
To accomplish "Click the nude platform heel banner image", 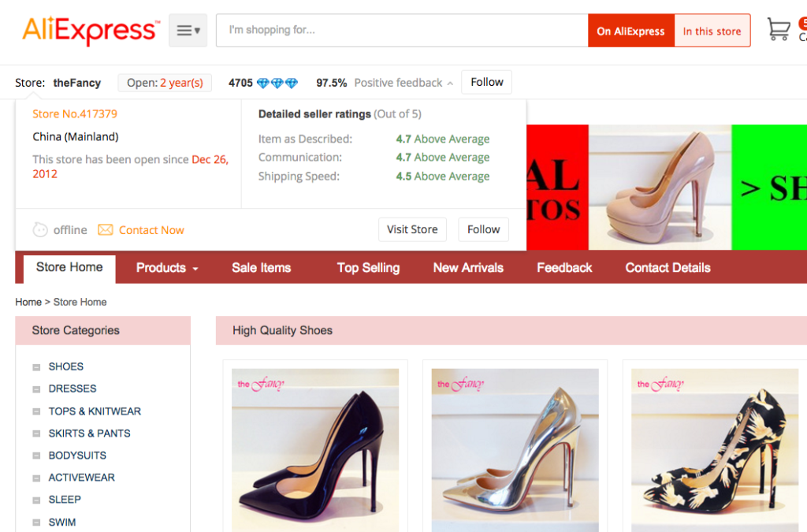I will (660, 188).
